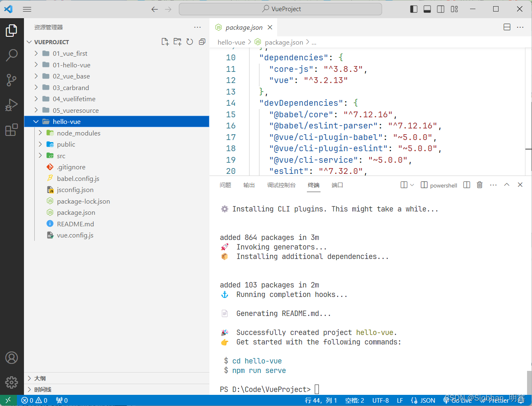Open the Manage gear icon
Screen dimensions: 532x406
click(12, 382)
